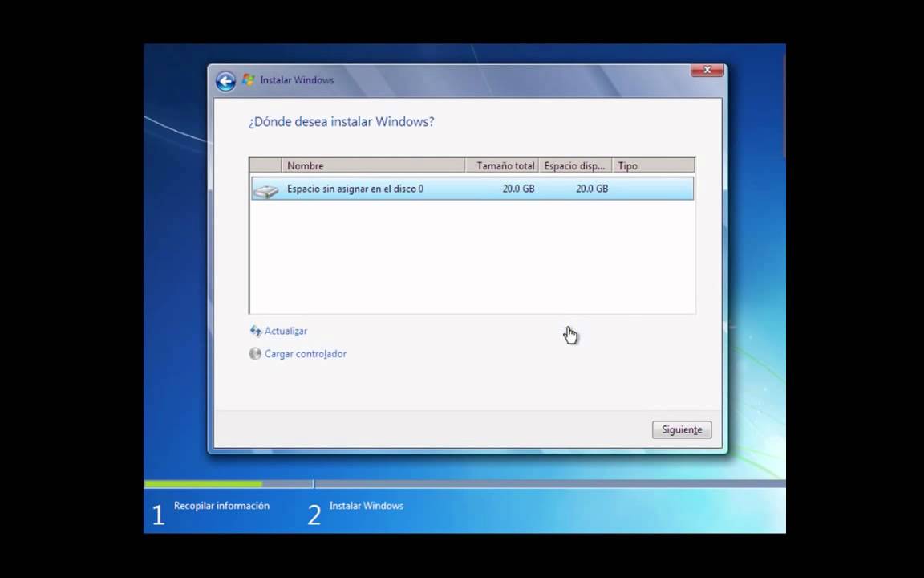Click the 20.0 GB free space value

(592, 189)
